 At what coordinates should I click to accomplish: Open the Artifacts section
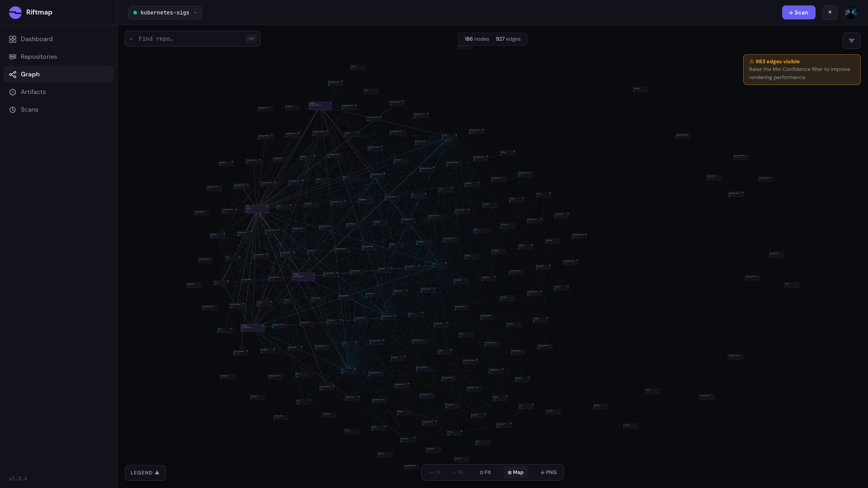tap(58, 92)
